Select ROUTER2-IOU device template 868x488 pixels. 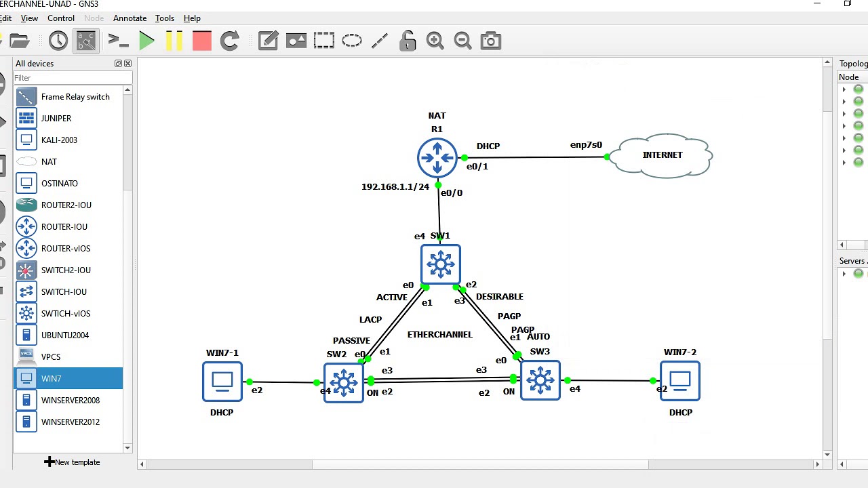(x=68, y=205)
